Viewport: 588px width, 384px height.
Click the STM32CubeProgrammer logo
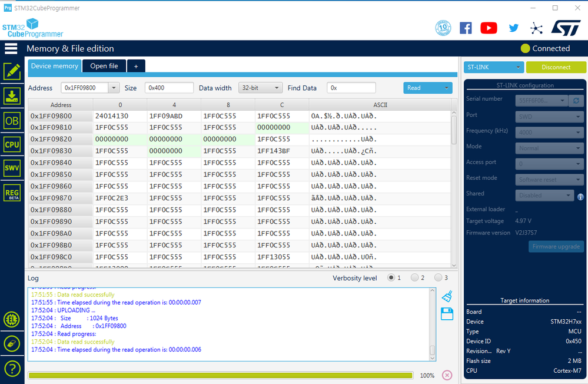coord(32,28)
